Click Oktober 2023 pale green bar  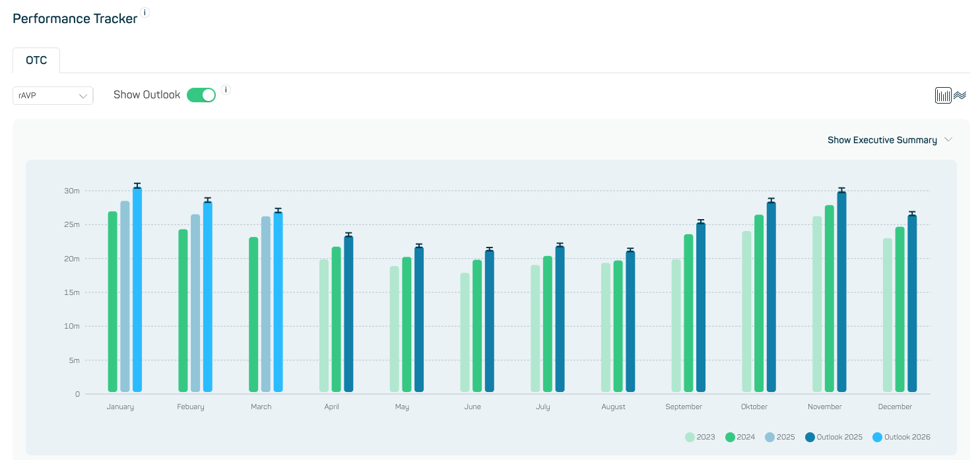click(746, 312)
